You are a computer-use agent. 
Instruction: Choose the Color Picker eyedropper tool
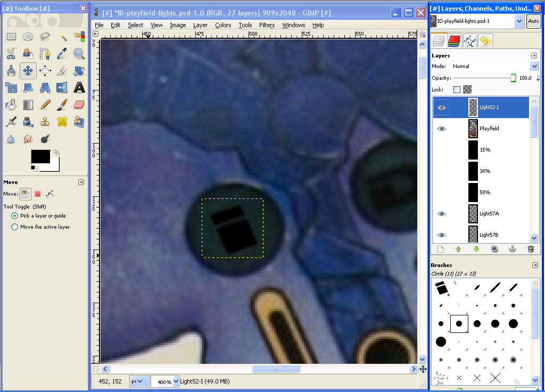point(62,53)
